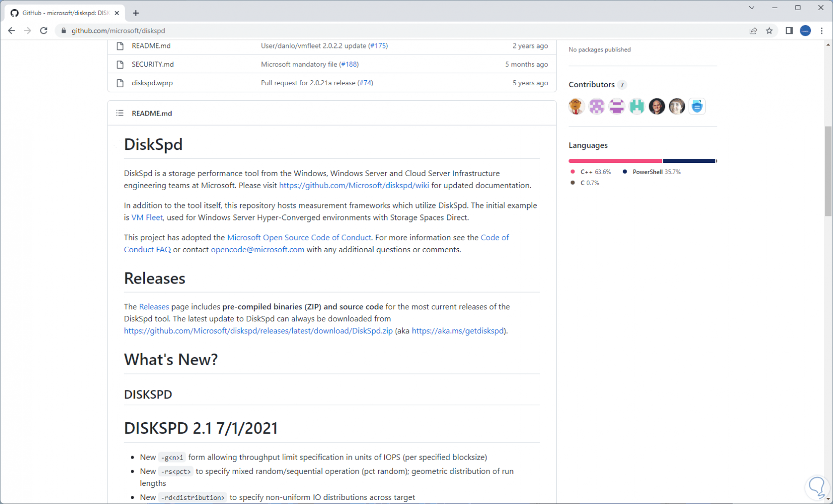Image resolution: width=833 pixels, height=504 pixels.
Task: Open the light purple checkered identicon contributor
Action: pyautogui.click(x=597, y=106)
